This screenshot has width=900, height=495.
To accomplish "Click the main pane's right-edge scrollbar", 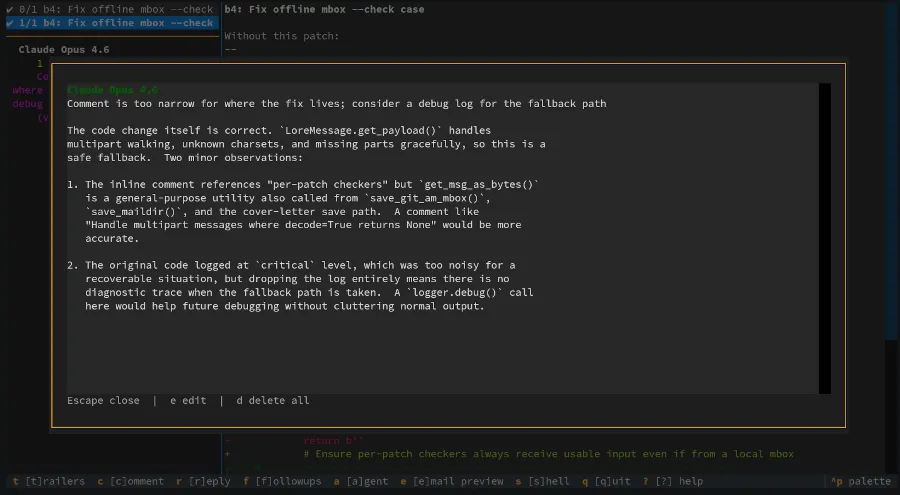I will pyautogui.click(x=893, y=200).
